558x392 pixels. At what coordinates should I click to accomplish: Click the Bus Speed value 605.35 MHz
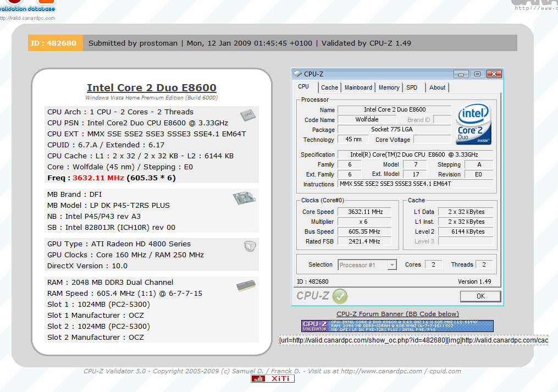tap(364, 232)
